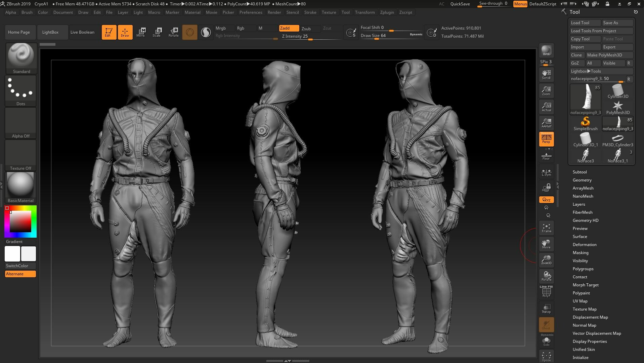Open the Brush menu
This screenshot has height=363, width=644.
pos(27,12)
